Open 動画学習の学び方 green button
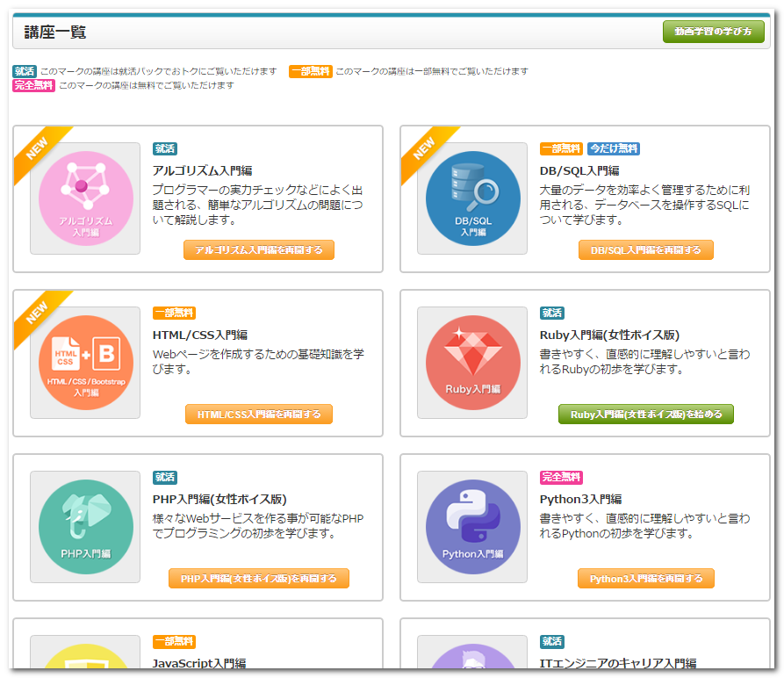784x678 pixels. tap(714, 32)
